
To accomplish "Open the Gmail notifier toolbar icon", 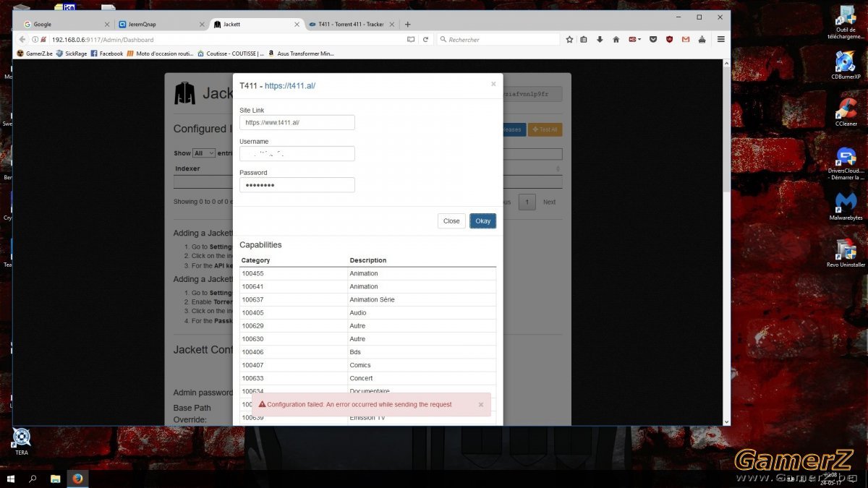I will [x=686, y=40].
